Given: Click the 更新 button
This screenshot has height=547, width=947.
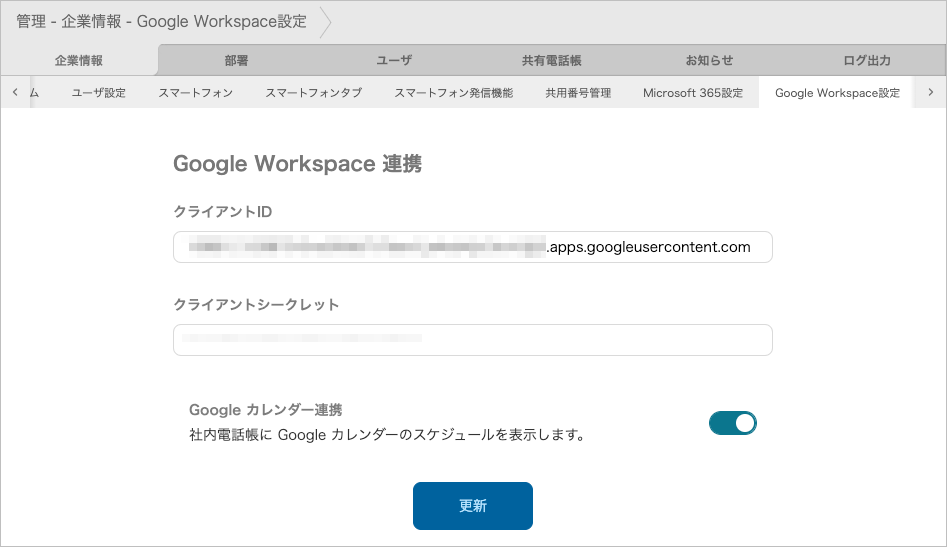Looking at the screenshot, I should point(472,505).
